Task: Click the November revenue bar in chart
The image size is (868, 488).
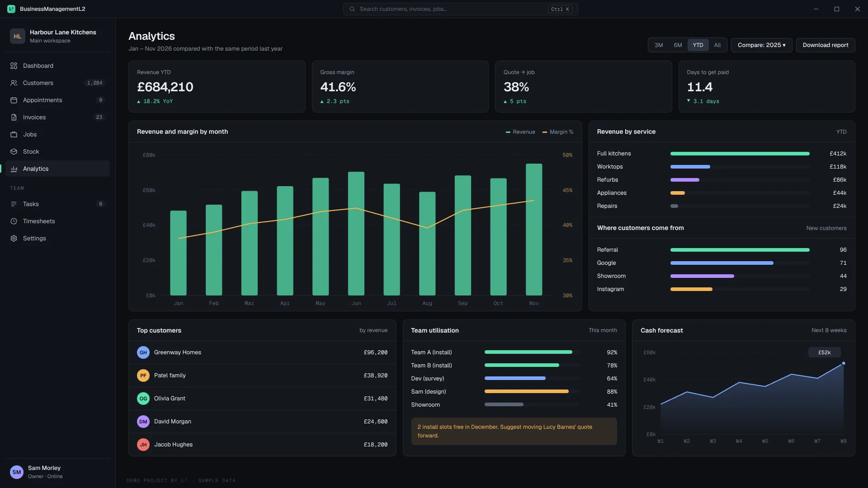Action: 534,230
